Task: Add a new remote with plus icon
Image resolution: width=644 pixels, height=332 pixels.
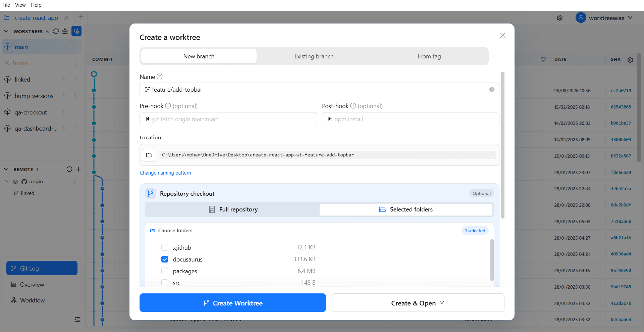Action: pos(78,169)
